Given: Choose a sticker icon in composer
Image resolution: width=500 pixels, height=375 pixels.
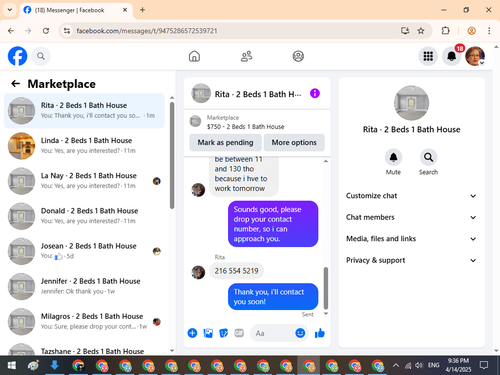Looking at the screenshot, I should 223,333.
